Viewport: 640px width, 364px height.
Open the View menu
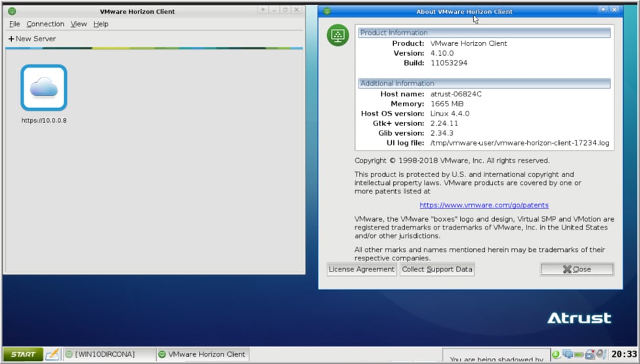(78, 24)
